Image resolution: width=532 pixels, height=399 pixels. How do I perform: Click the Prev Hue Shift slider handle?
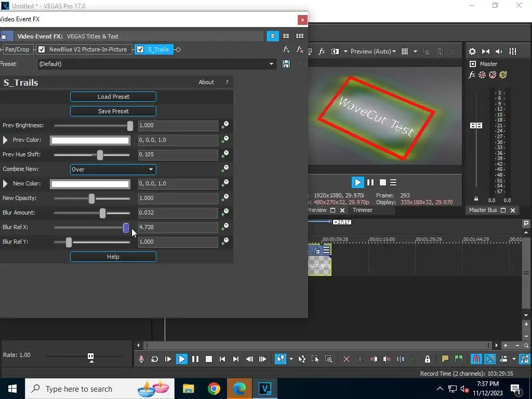[x=100, y=155]
